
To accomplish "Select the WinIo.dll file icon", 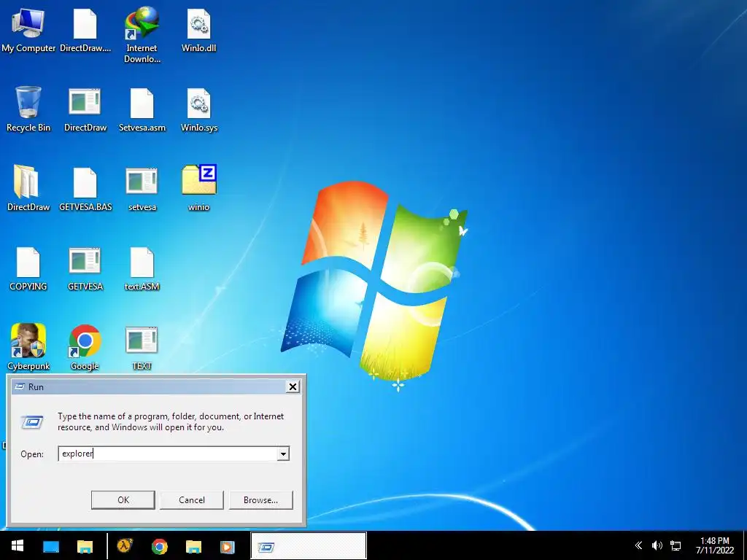I will coord(198,29).
